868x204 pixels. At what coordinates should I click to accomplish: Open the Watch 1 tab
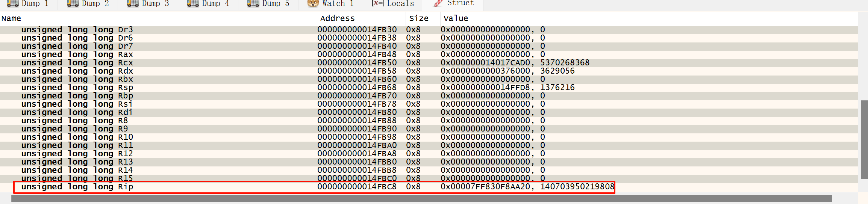point(331,4)
